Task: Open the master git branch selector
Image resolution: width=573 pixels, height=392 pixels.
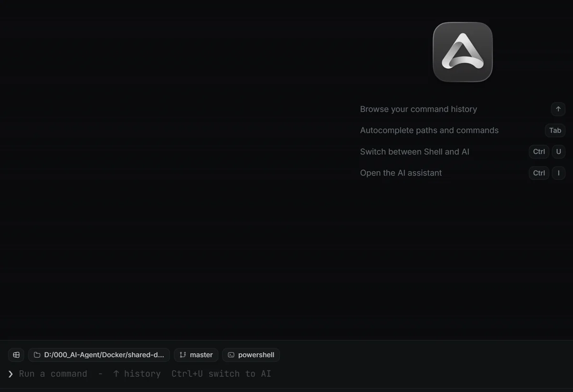Action: pyautogui.click(x=196, y=355)
